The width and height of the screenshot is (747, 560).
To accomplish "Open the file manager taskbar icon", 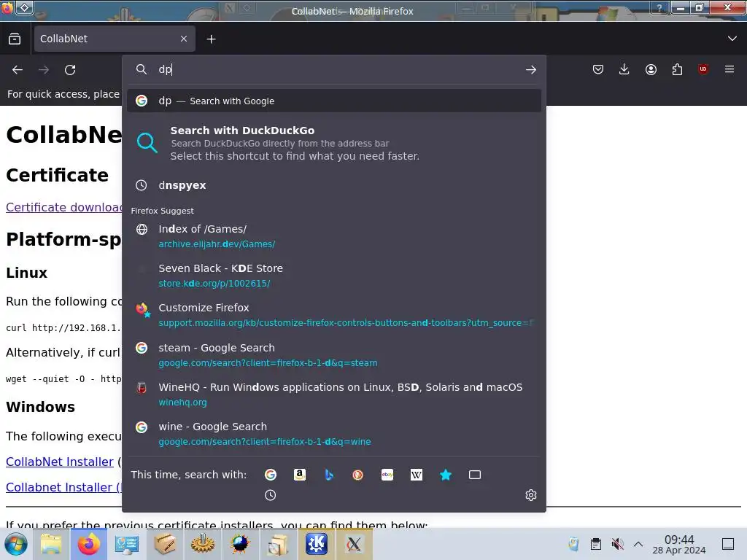I will click(x=51, y=544).
